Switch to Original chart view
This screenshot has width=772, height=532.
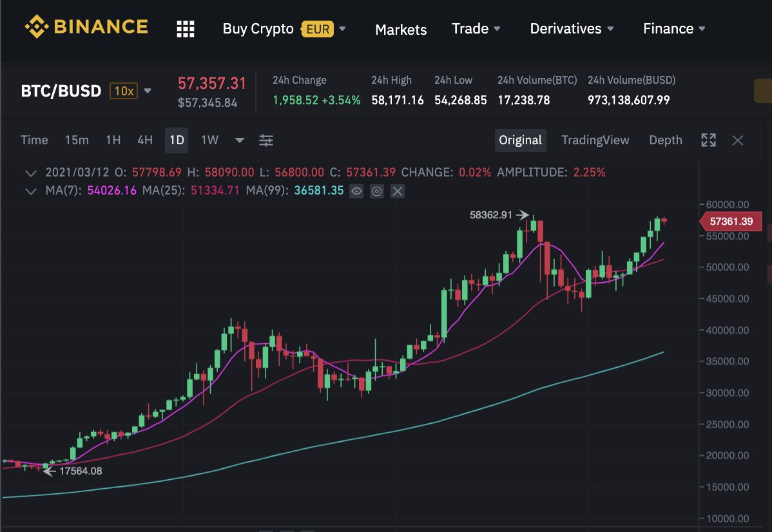(521, 140)
